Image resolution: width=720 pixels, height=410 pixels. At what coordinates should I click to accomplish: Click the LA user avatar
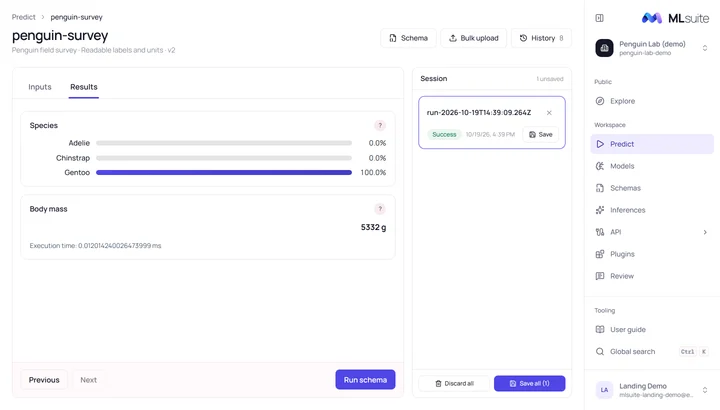(x=604, y=390)
